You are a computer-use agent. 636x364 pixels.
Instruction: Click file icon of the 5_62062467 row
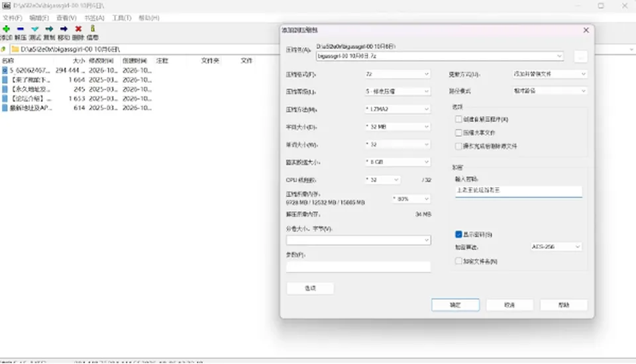(5, 70)
